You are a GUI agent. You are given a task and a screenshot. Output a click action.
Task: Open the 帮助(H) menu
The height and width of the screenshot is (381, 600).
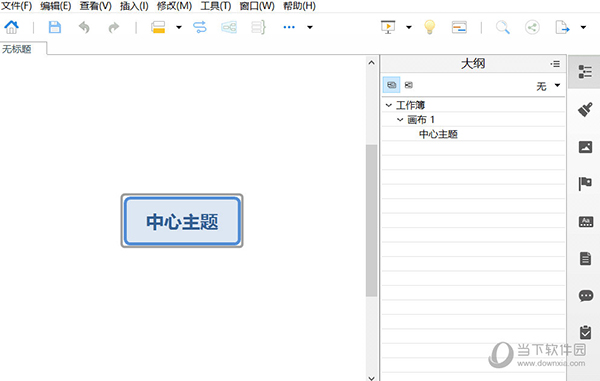(299, 6)
